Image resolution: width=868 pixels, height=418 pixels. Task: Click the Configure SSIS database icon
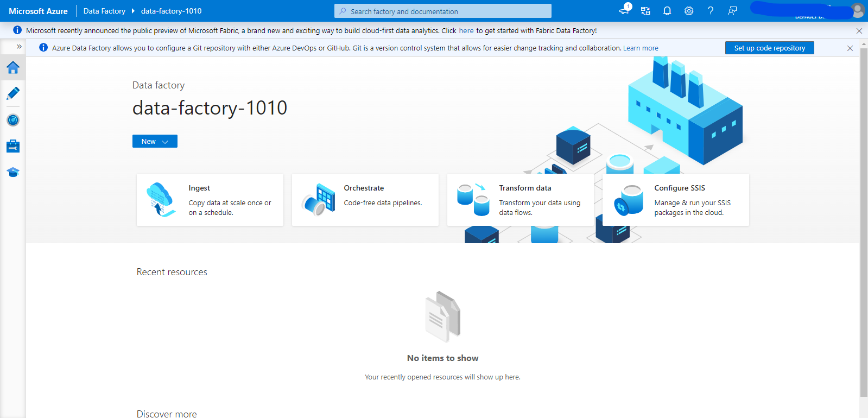[x=629, y=200]
